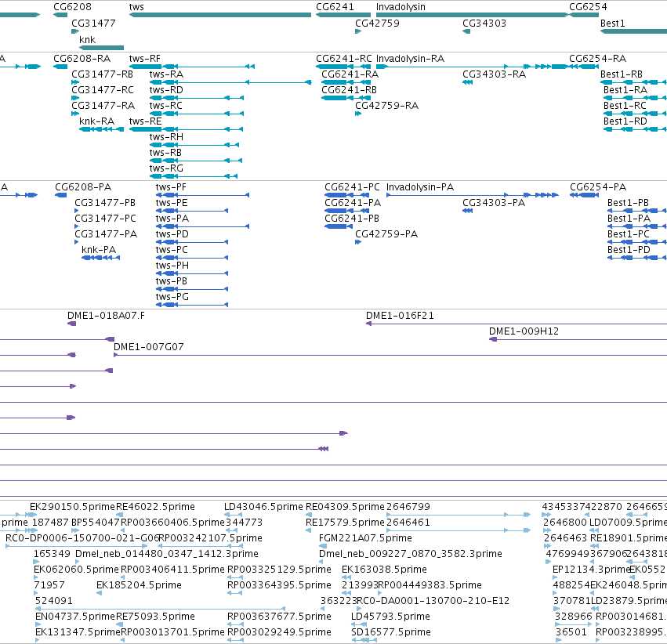Select EST EK290150.5prime
667x644 pixels.
[x=33, y=515]
